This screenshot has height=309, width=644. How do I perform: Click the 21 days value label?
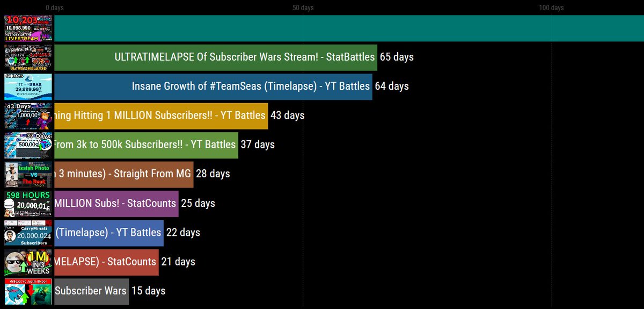(178, 262)
